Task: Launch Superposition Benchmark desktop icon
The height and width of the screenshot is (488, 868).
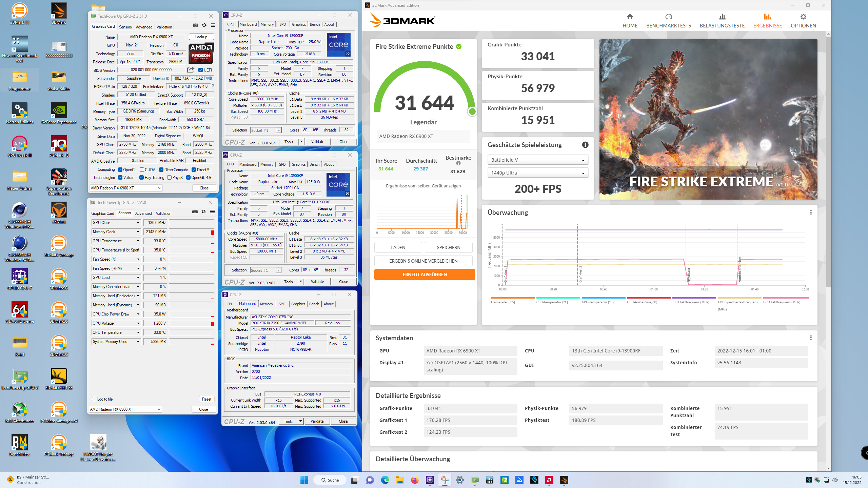Action: pyautogui.click(x=59, y=182)
